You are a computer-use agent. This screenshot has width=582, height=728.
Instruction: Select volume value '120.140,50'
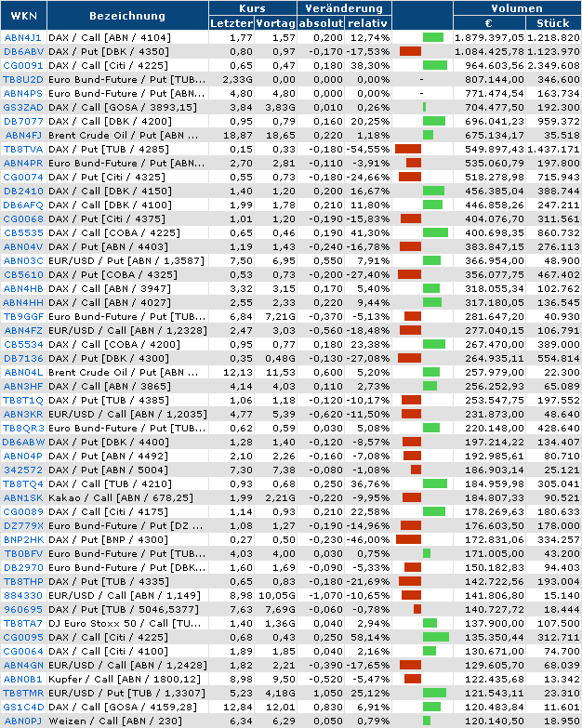click(x=495, y=721)
